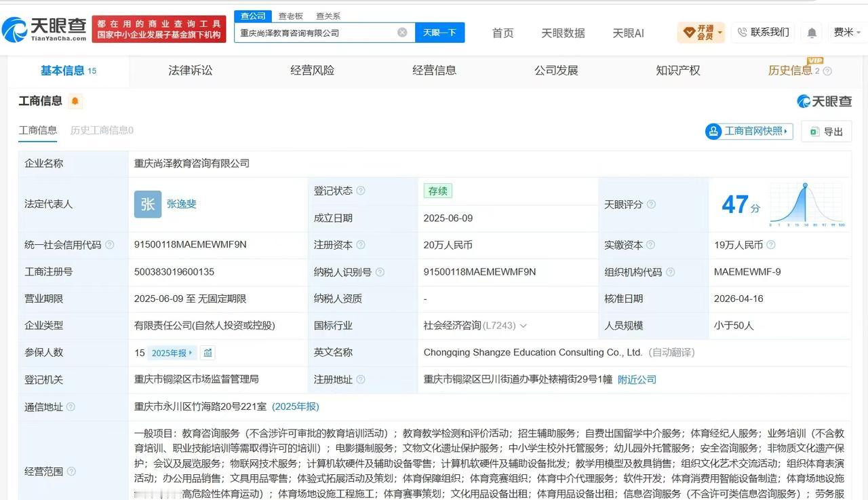The height and width of the screenshot is (500, 868).
Task: Clear the search box with the X icon
Action: (402, 32)
